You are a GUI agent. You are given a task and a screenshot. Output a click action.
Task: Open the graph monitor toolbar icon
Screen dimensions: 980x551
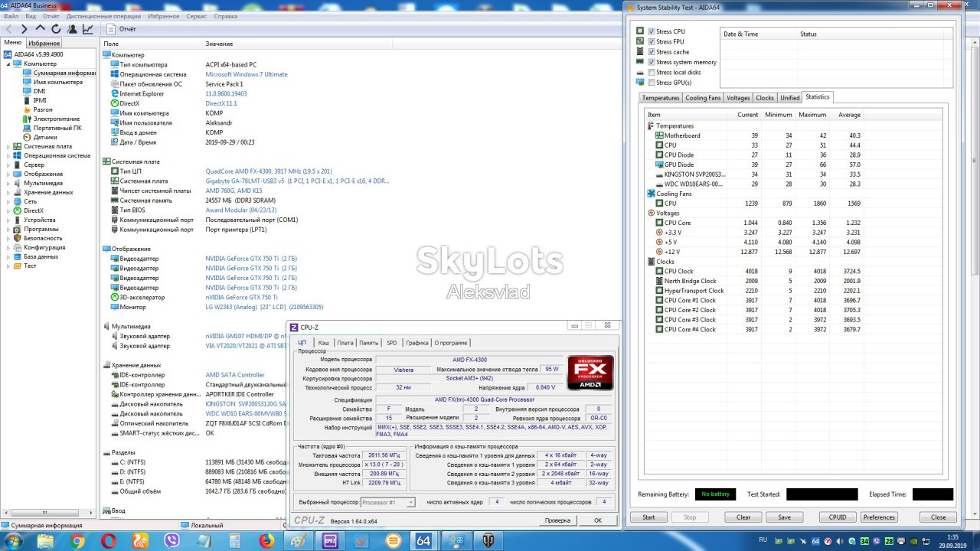point(88,29)
